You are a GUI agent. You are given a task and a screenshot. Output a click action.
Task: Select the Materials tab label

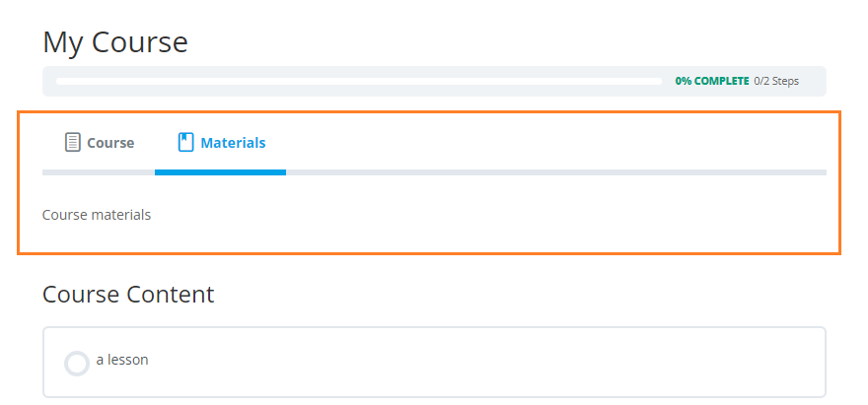tap(233, 143)
